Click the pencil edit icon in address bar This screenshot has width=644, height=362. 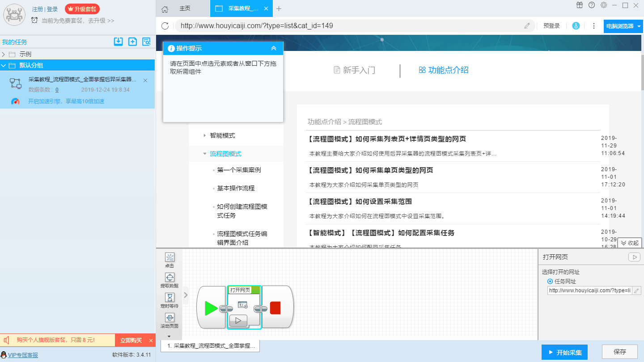pyautogui.click(x=527, y=26)
